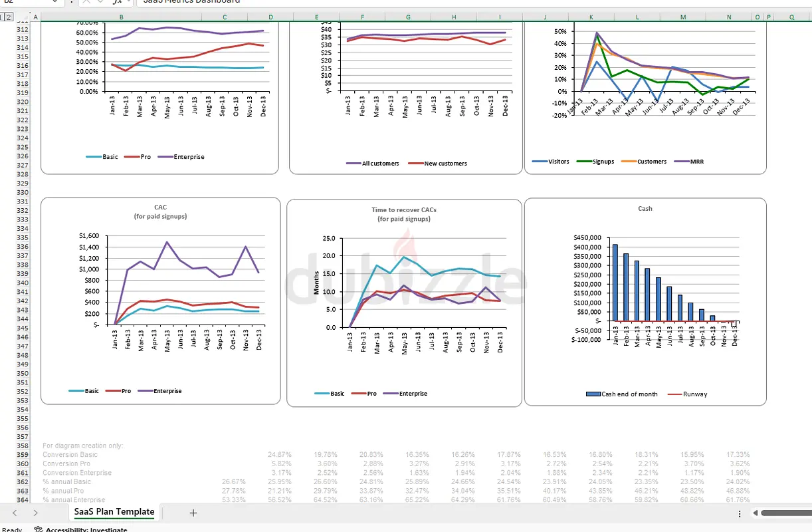Viewport: 812px width, 532px height.
Task: Select column K header
Action: tap(591, 17)
